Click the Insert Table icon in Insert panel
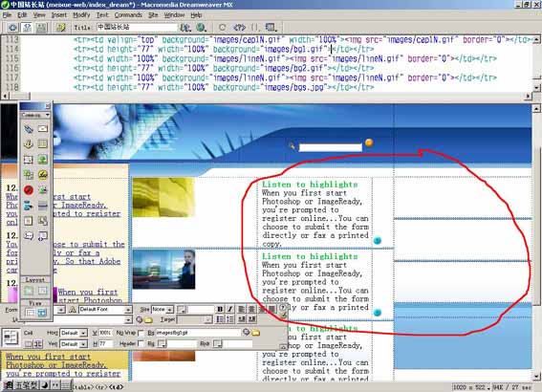Viewport: 542px width, 392px height. point(43,144)
